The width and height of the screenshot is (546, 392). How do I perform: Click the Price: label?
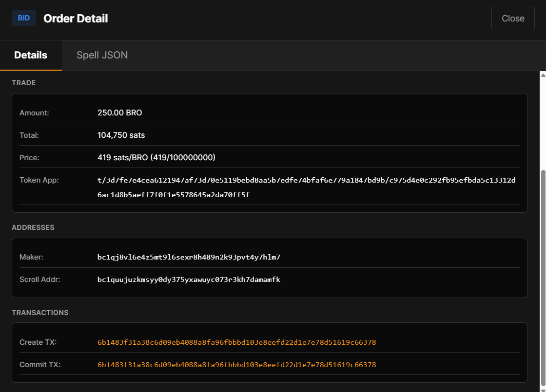tap(30, 158)
